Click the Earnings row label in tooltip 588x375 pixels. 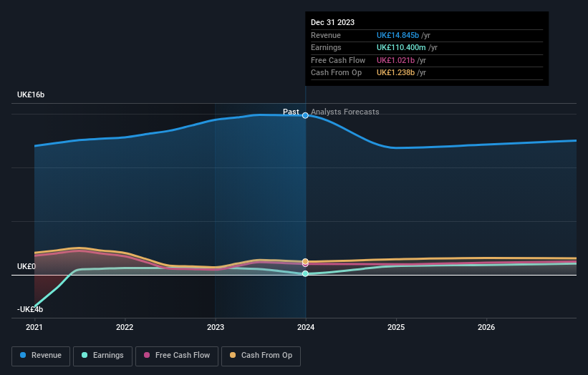(326, 47)
